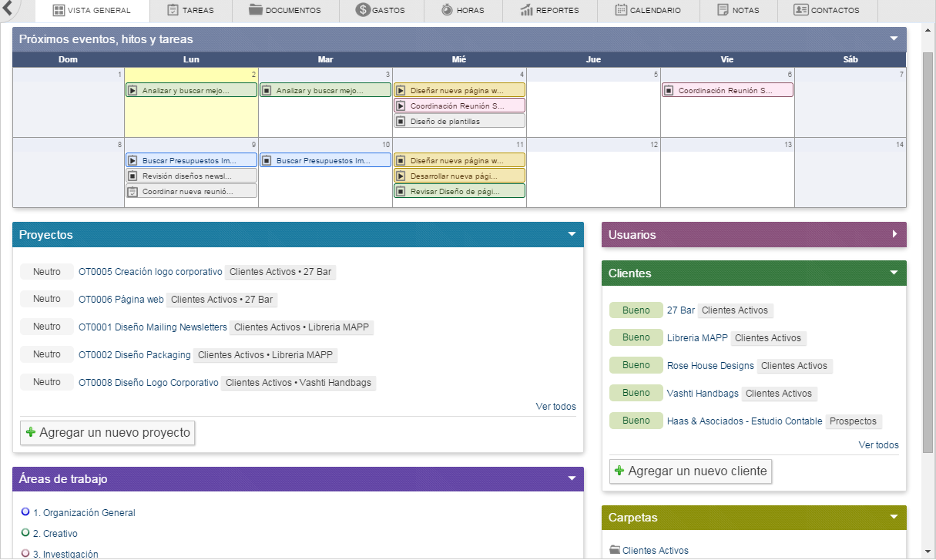Expand the Usuarios panel
The image size is (936, 560).
pyautogui.click(x=894, y=234)
